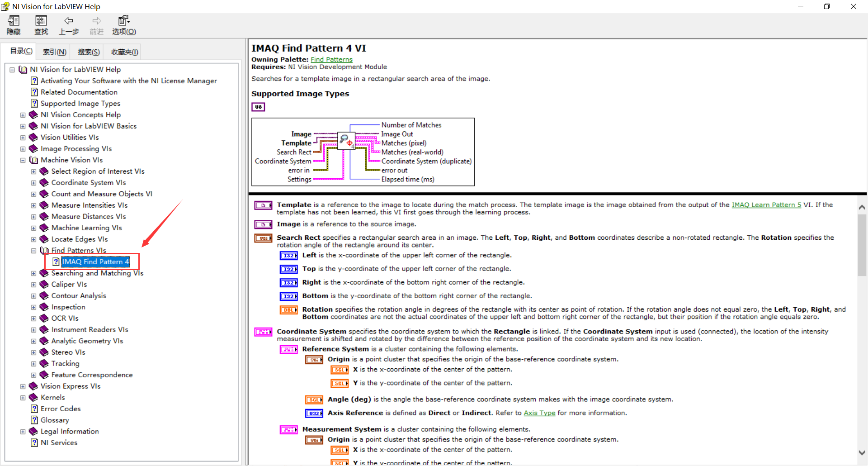Click the Rotation DBL data type icon
Screen dimensions: 868x466
pos(288,310)
